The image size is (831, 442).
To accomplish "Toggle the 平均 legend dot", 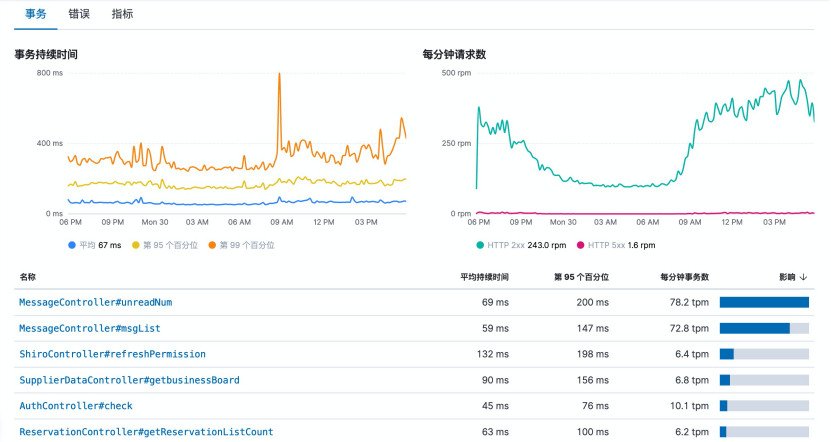I will [72, 245].
